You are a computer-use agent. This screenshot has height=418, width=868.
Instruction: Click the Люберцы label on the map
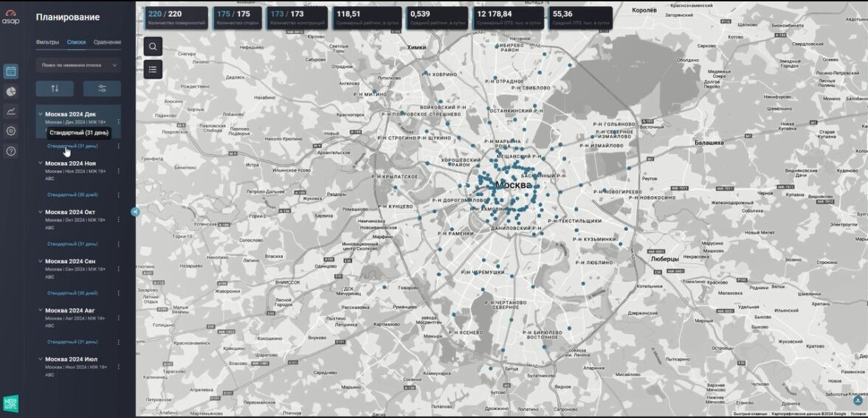pyautogui.click(x=664, y=259)
